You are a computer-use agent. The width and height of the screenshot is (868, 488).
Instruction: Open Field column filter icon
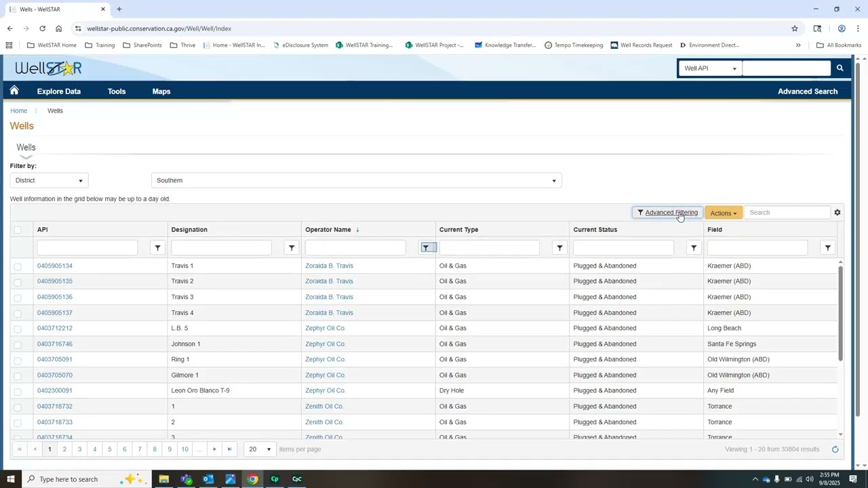coord(827,248)
